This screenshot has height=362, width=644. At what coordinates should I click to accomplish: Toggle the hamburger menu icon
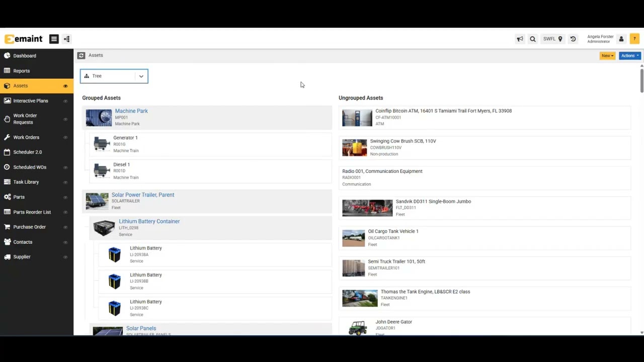tap(54, 39)
